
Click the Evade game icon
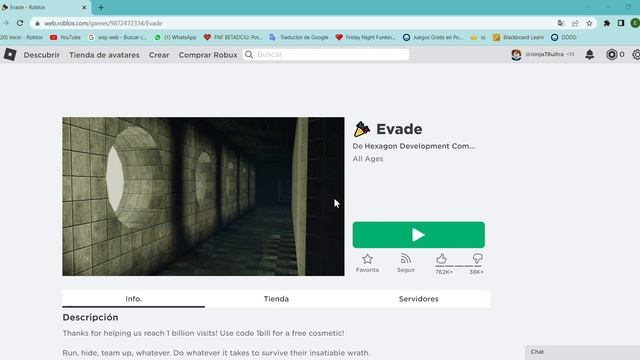362,129
